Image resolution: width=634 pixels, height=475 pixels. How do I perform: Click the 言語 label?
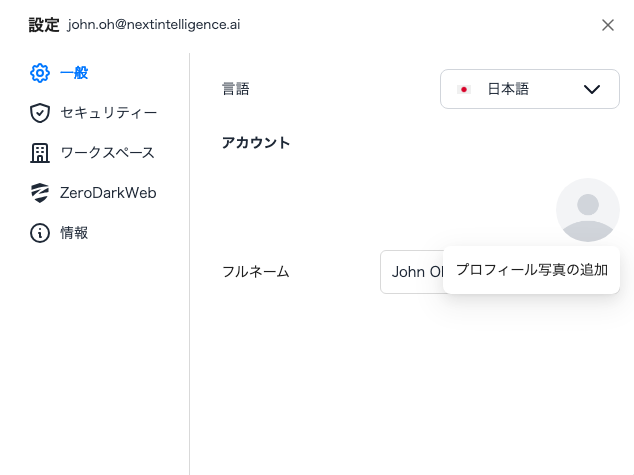point(236,89)
